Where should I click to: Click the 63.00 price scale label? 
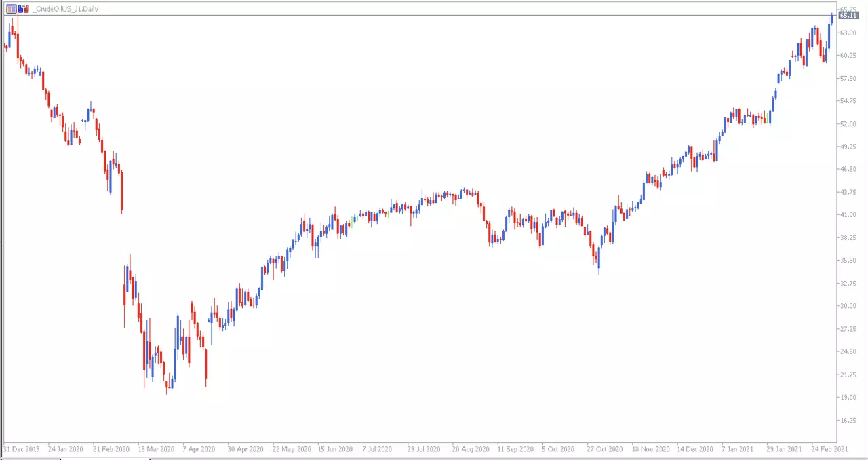pyautogui.click(x=847, y=33)
